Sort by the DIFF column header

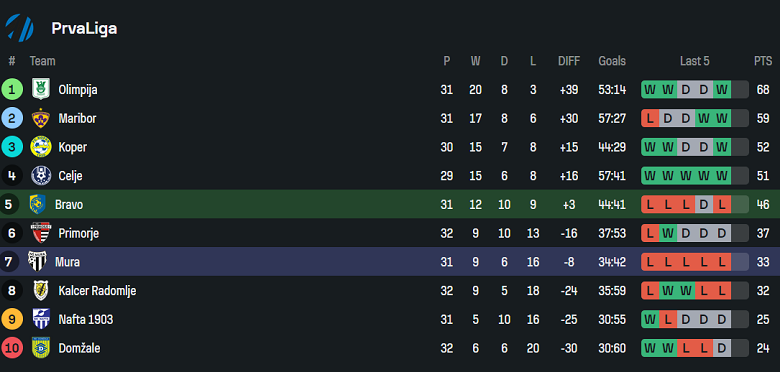(569, 61)
